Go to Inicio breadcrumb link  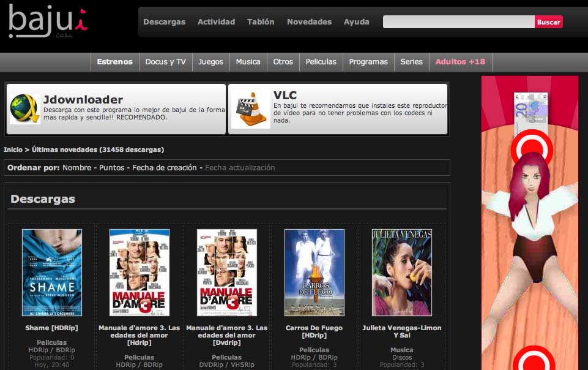(13, 149)
